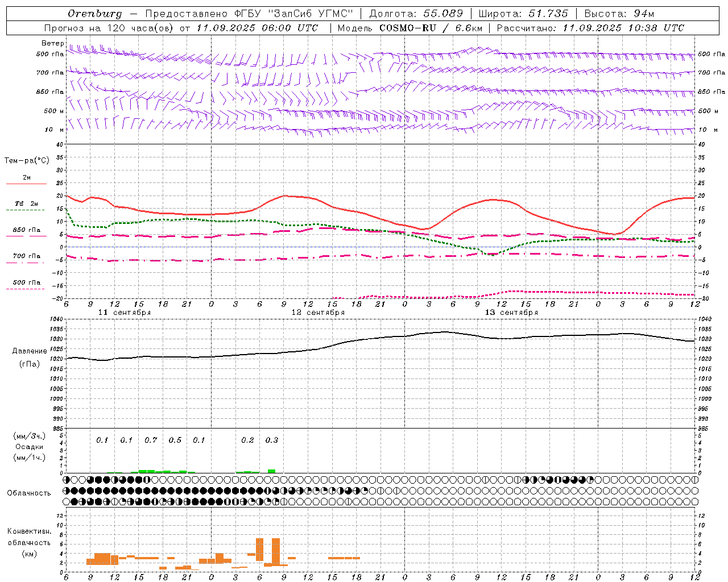Select the "12 сентября" date label
Viewport: 728px width, 582px height.
(x=318, y=313)
